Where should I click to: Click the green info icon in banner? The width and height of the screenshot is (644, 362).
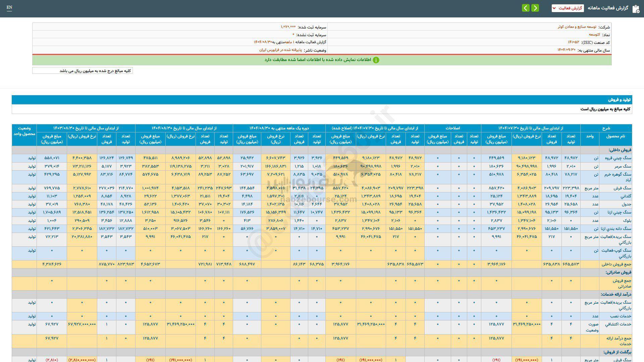pyautogui.click(x=376, y=60)
